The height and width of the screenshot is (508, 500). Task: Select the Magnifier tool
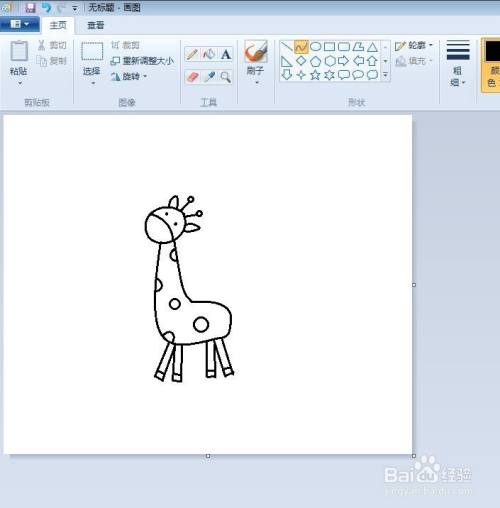pyautogui.click(x=226, y=77)
